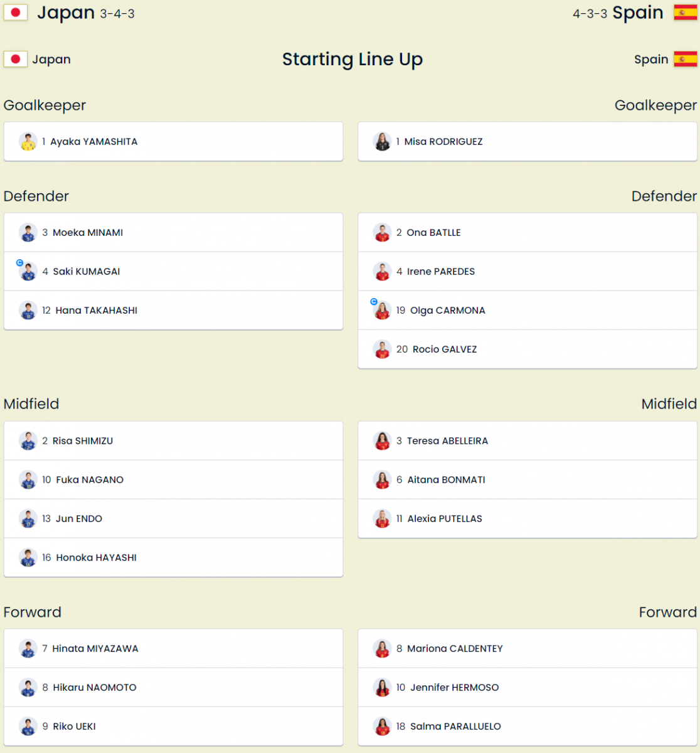
Task: Select Fuka NAGANO midfield row
Action: tap(174, 480)
